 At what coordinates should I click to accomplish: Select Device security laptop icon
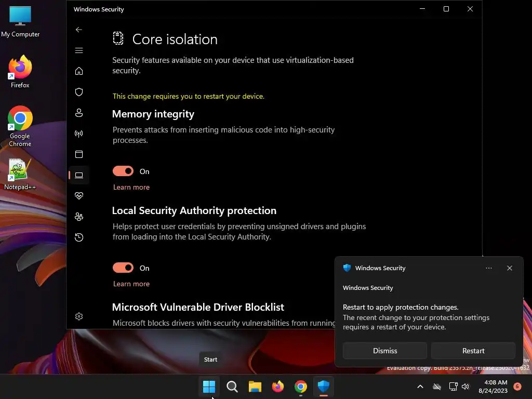point(79,175)
